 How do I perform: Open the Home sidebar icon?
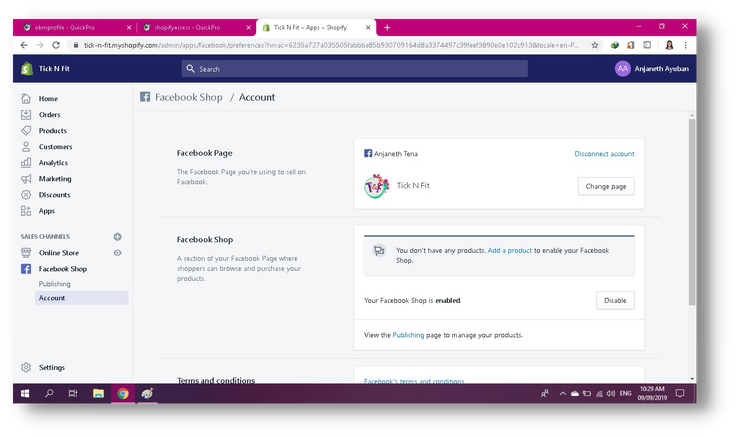26,99
